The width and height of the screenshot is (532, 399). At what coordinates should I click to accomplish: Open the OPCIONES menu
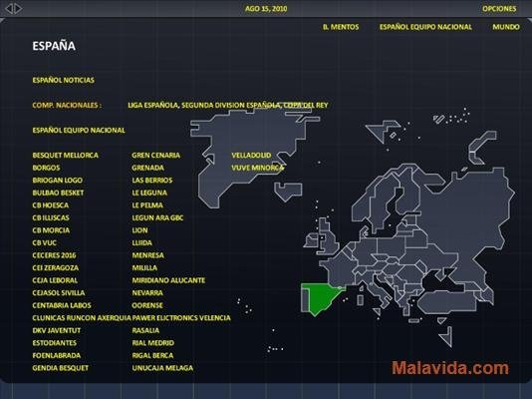click(499, 9)
